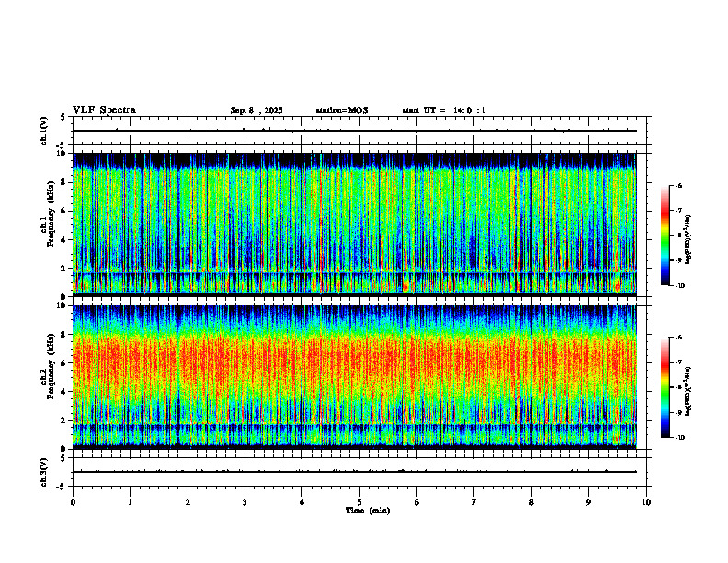
Task: Click the "-10" tick on ch.2 colorbar
Action: point(679,438)
